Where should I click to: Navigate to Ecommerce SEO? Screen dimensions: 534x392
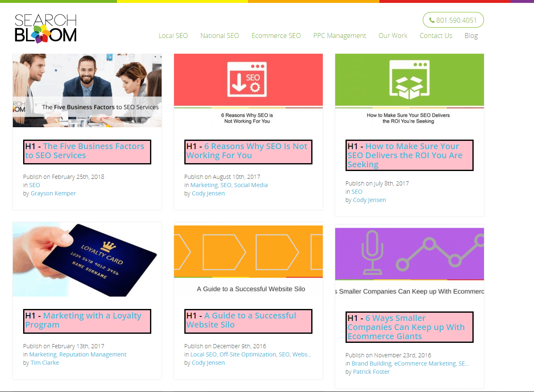pos(276,36)
